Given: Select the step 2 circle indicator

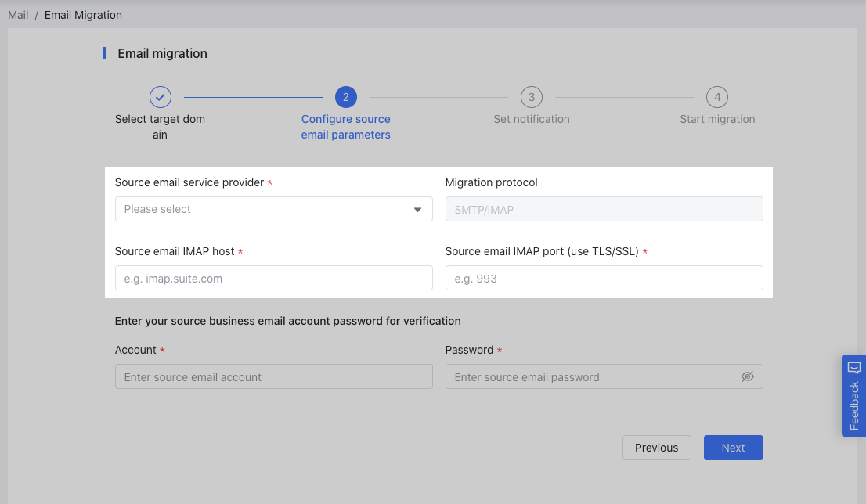Looking at the screenshot, I should pos(345,97).
